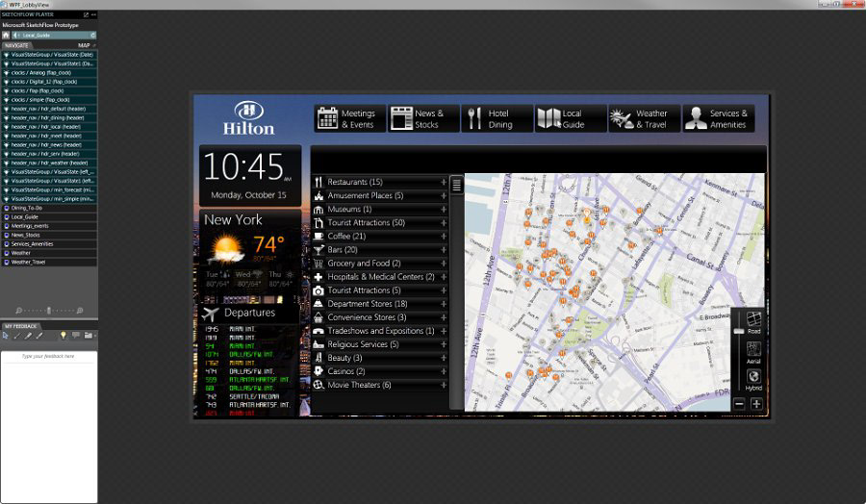This screenshot has width=866, height=504.
Task: Select the feedback eraser tool
Action: tap(39, 335)
